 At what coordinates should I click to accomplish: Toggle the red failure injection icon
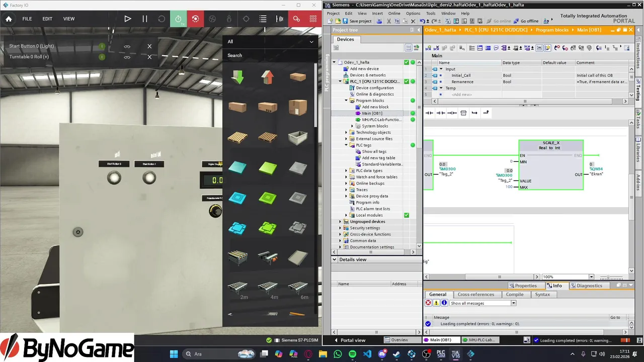pyautogui.click(x=195, y=19)
